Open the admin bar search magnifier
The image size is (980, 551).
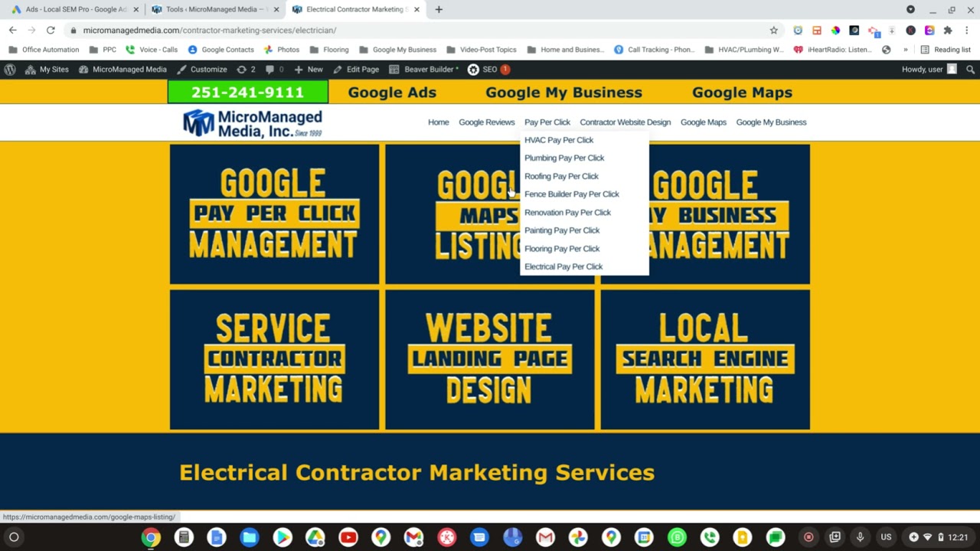970,69
